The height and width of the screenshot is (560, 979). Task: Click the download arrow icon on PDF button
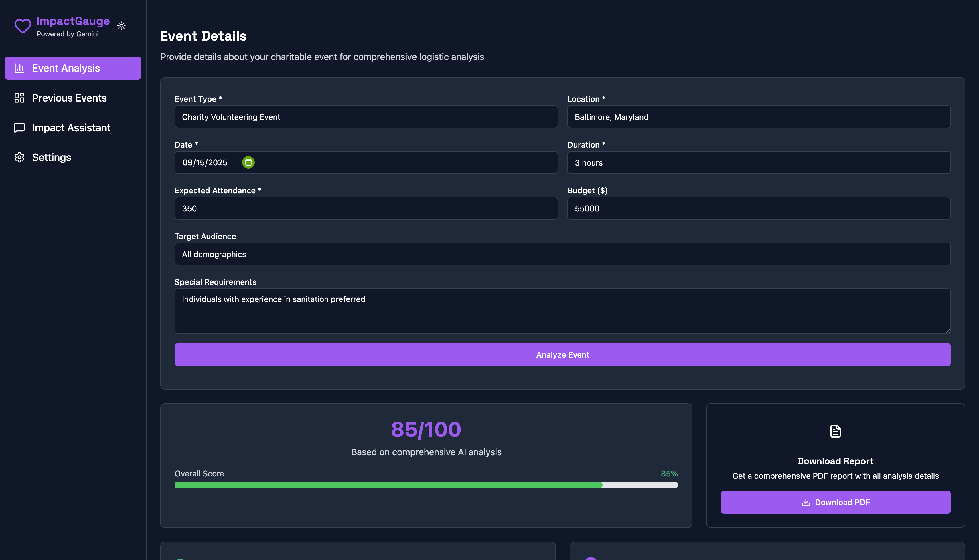point(806,502)
